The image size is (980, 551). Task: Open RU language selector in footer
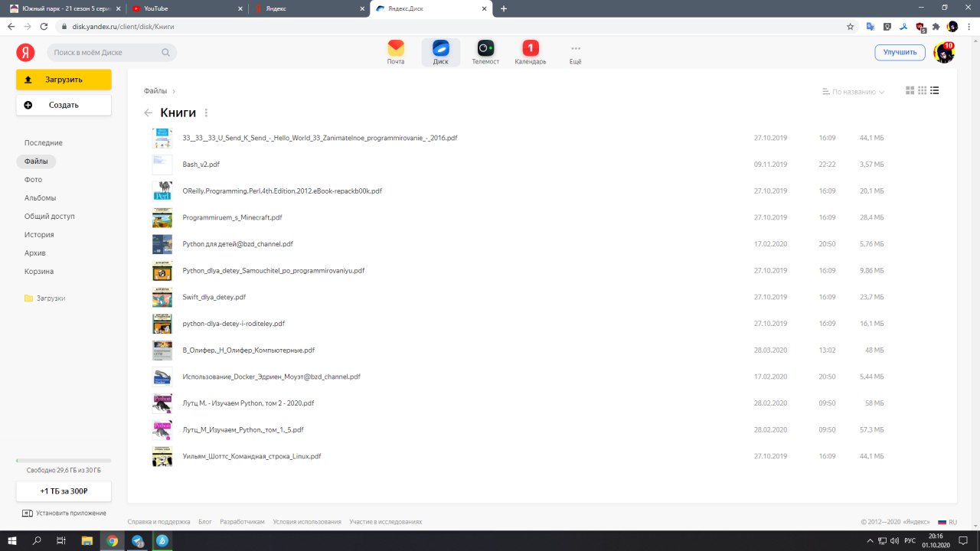(948, 522)
